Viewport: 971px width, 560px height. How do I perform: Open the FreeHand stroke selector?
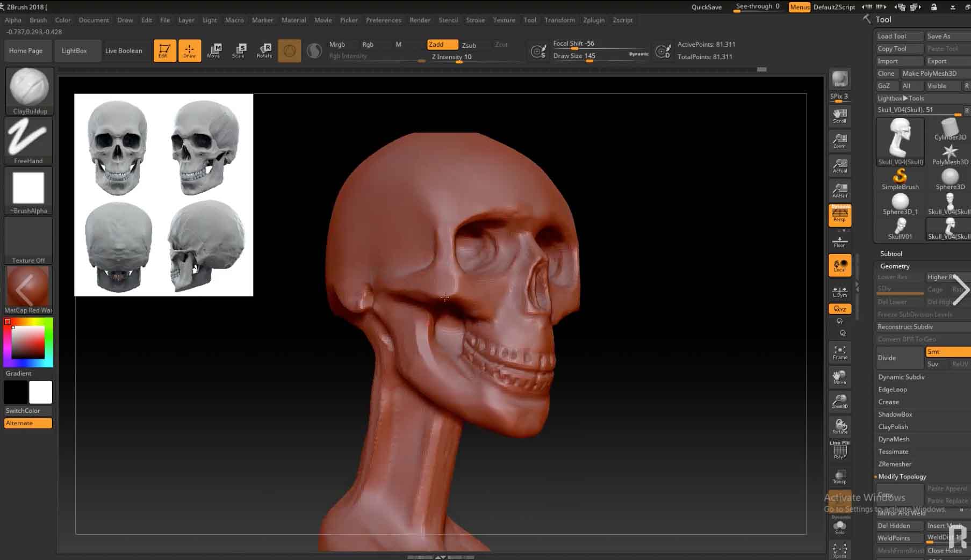point(28,139)
